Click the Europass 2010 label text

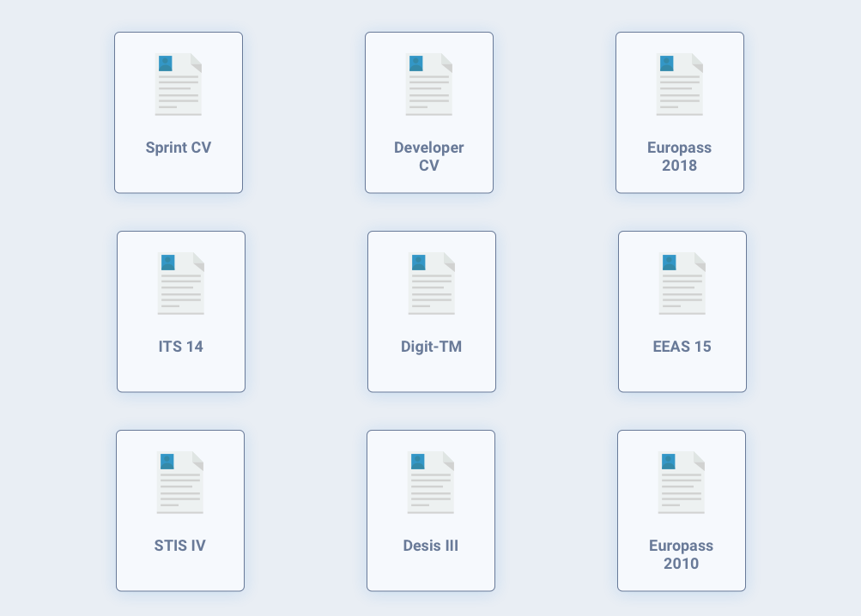[x=682, y=554]
